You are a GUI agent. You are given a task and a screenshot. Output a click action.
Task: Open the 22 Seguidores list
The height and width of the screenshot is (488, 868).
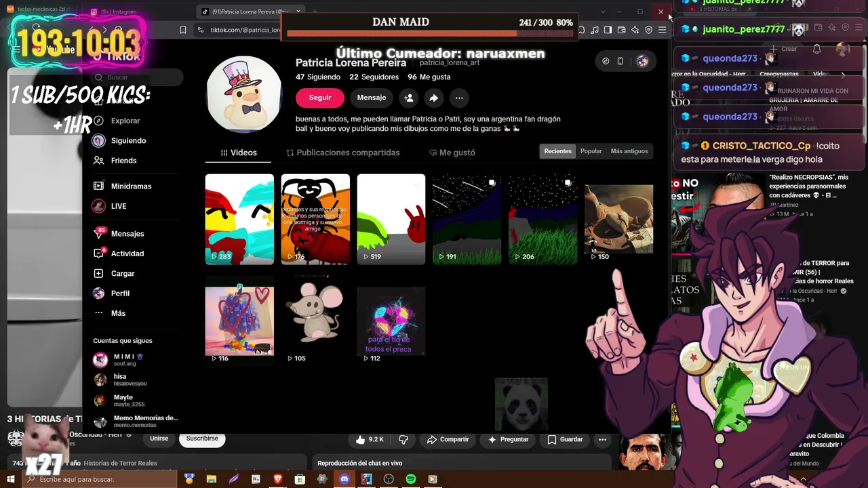tap(374, 77)
